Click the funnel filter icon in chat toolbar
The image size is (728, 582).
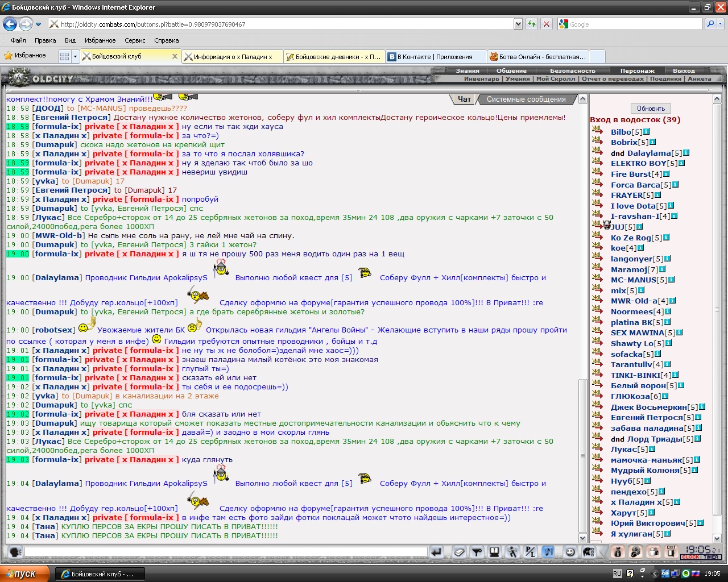click(x=477, y=551)
